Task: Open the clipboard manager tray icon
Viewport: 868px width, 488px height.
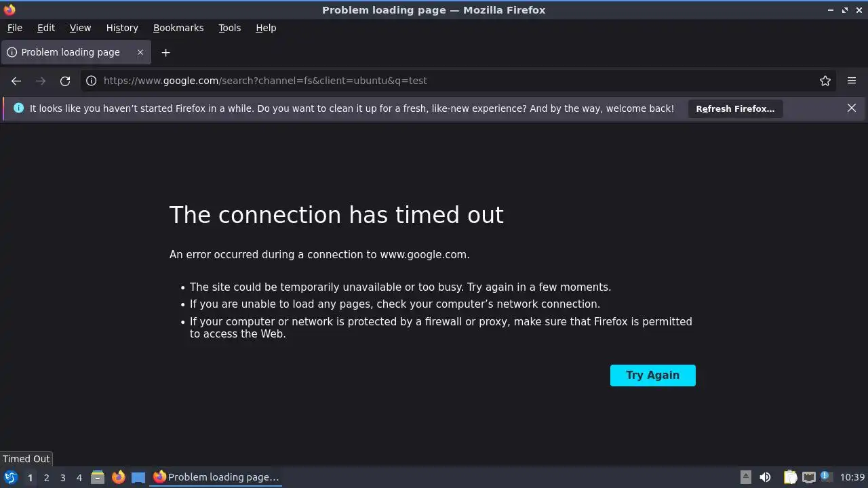Action: pyautogui.click(x=790, y=477)
